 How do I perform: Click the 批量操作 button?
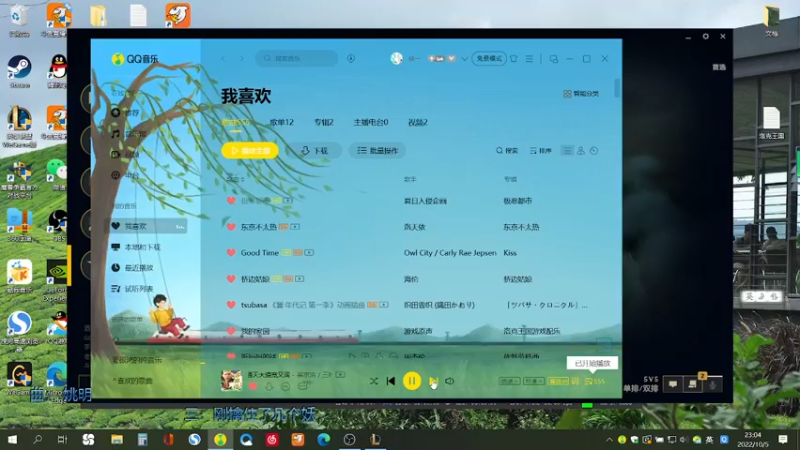coord(378,151)
